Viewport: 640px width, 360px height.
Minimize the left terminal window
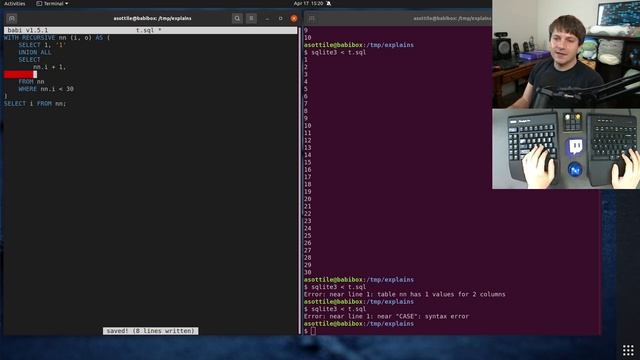(x=267, y=18)
